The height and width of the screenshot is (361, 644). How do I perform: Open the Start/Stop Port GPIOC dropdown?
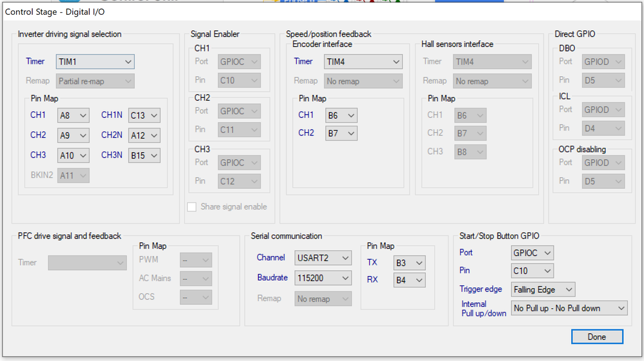pyautogui.click(x=532, y=253)
